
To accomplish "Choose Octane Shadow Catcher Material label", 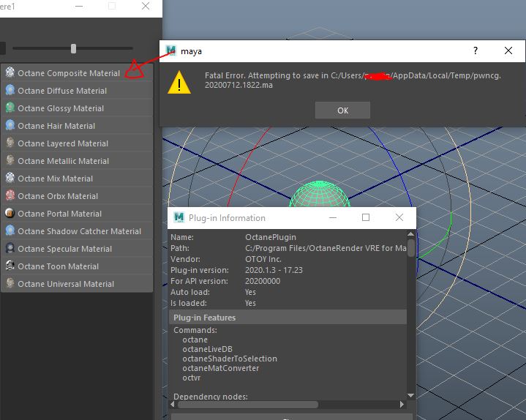I will [x=79, y=231].
